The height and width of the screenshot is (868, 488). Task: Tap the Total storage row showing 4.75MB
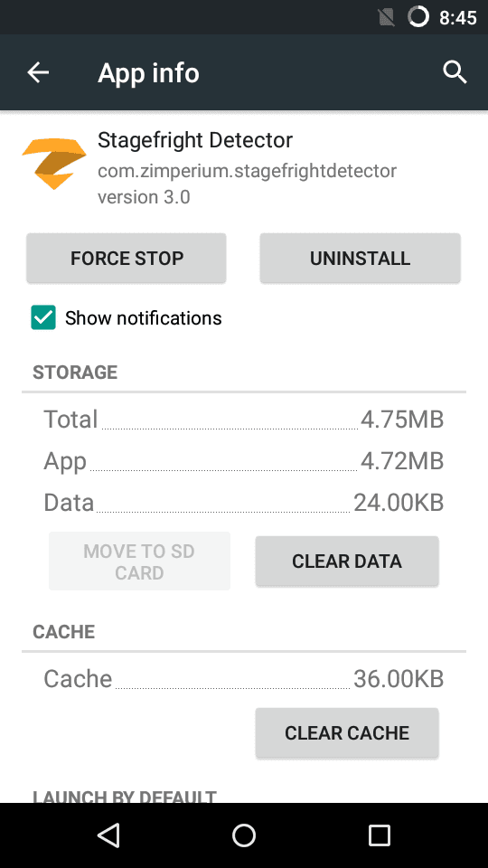click(243, 419)
